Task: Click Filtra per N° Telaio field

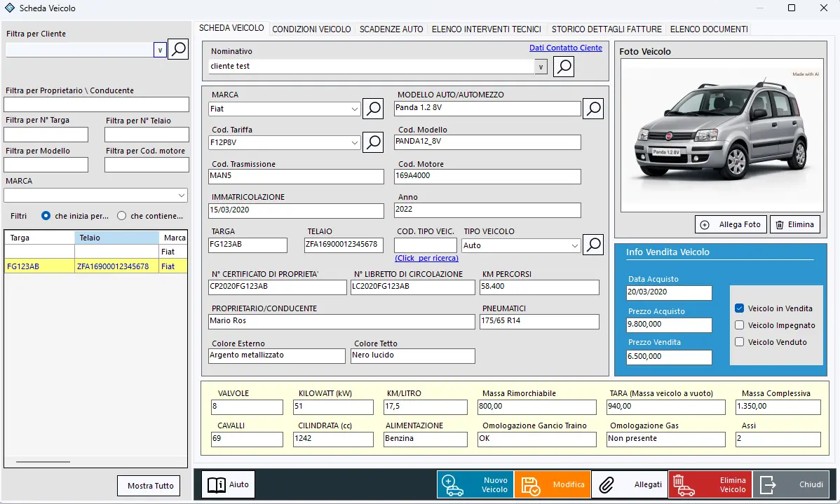Action: (x=147, y=135)
